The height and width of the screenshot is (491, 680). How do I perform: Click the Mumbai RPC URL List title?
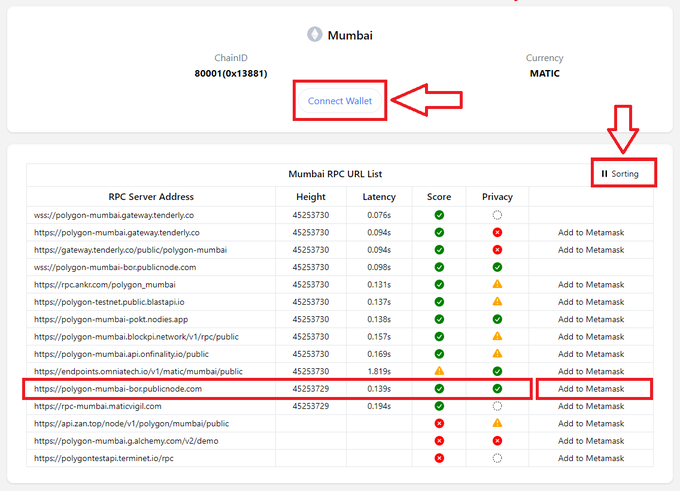click(x=335, y=174)
